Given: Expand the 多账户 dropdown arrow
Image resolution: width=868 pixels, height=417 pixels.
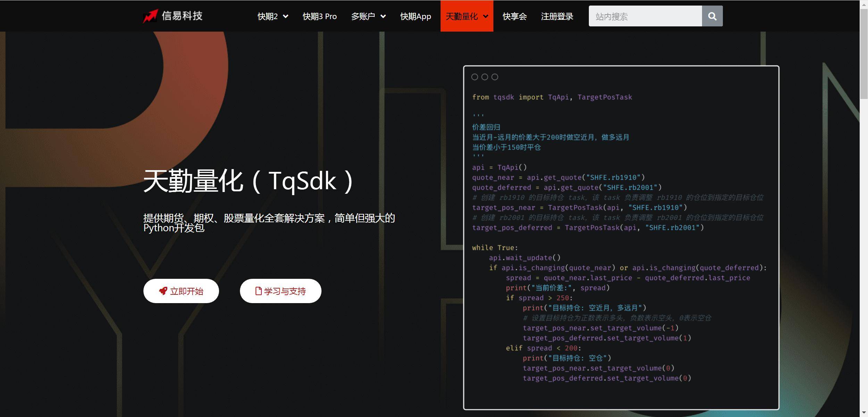Looking at the screenshot, I should tap(383, 16).
